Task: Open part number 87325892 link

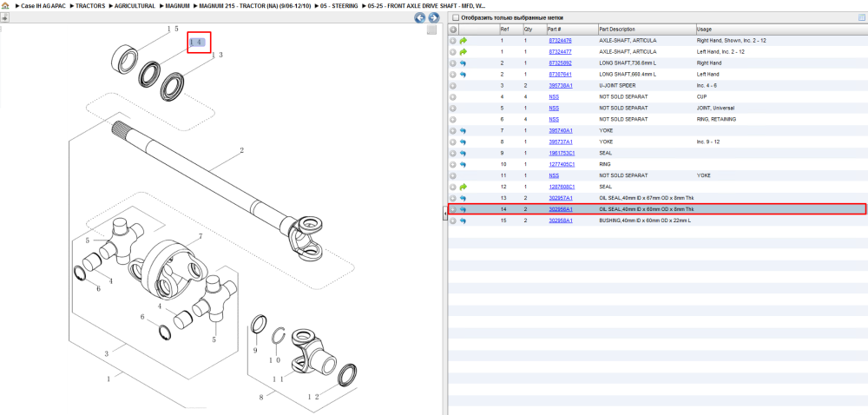Action: [560, 63]
